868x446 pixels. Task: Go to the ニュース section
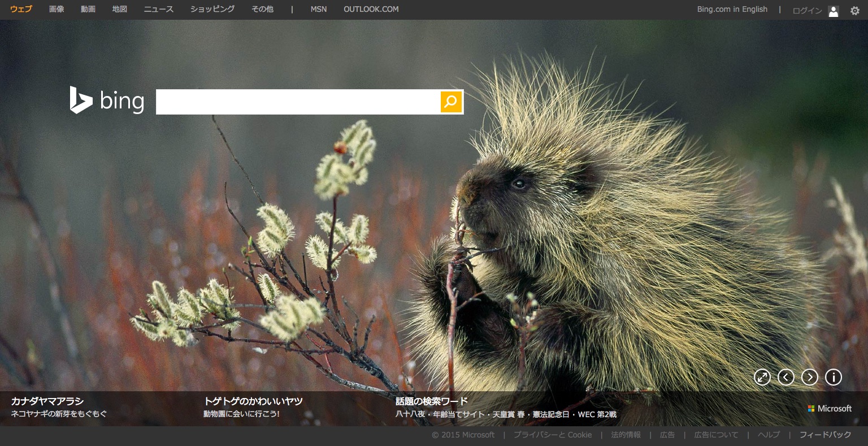(158, 9)
